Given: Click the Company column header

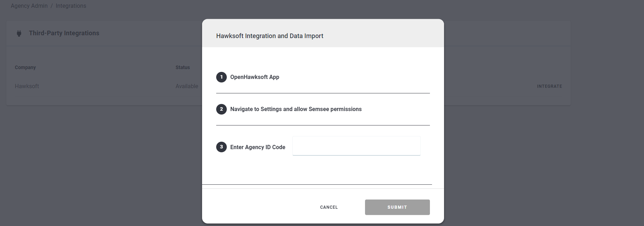Looking at the screenshot, I should coord(25,67).
